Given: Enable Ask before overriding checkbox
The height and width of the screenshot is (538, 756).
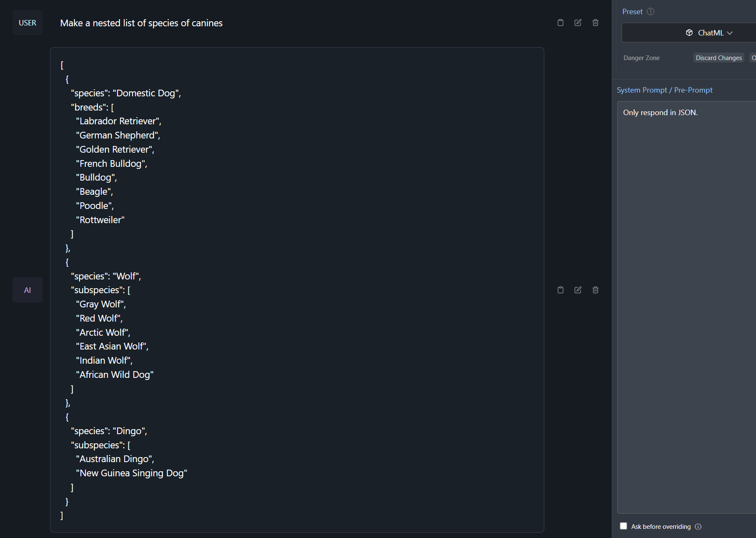Looking at the screenshot, I should coord(623,526).
